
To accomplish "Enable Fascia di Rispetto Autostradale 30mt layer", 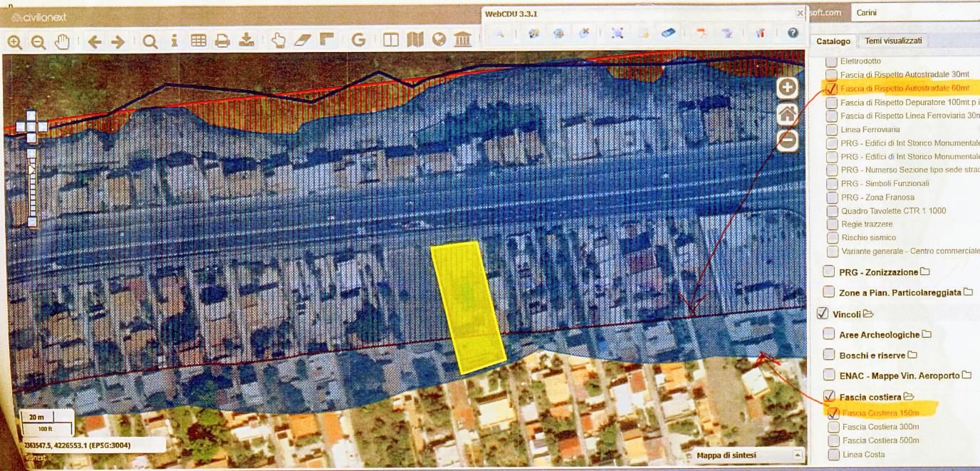I will coord(831,75).
